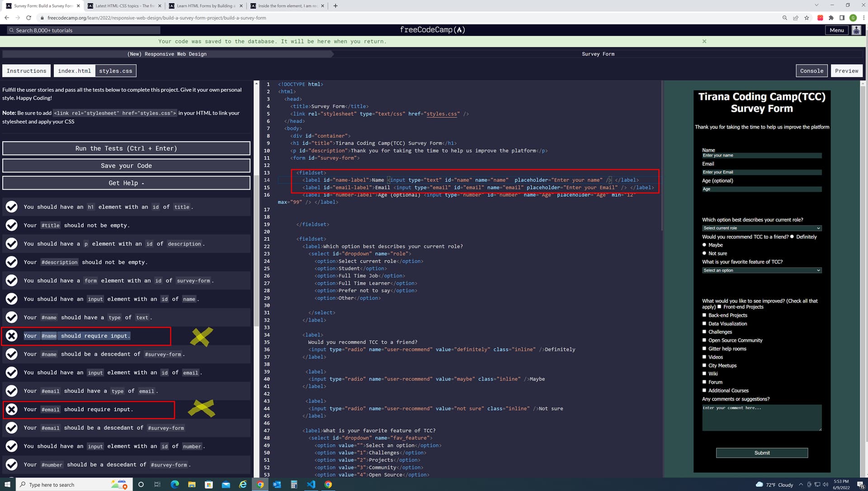
Task: Check the Back-end Projects checkbox
Action: pos(704,315)
